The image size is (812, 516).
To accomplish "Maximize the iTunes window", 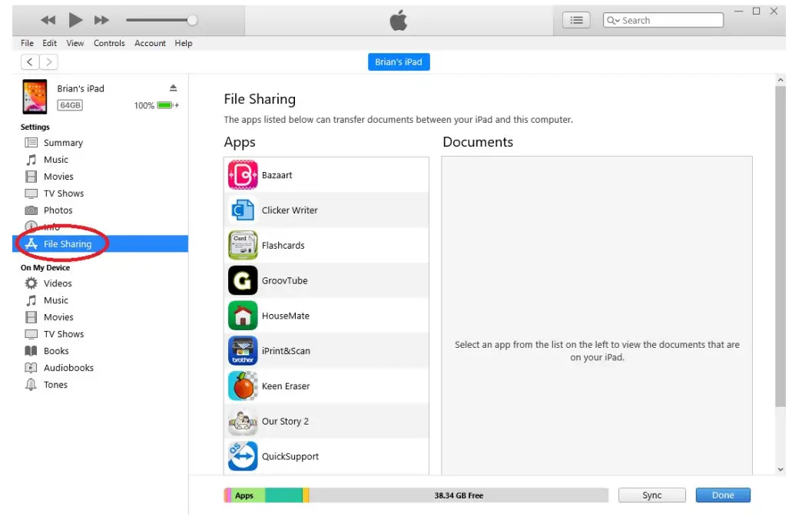I will 757,11.
